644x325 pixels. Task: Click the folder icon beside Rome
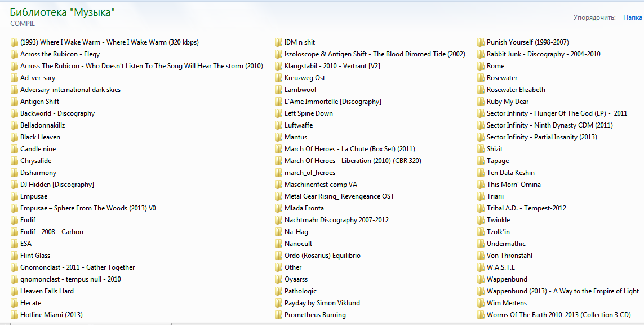(481, 66)
